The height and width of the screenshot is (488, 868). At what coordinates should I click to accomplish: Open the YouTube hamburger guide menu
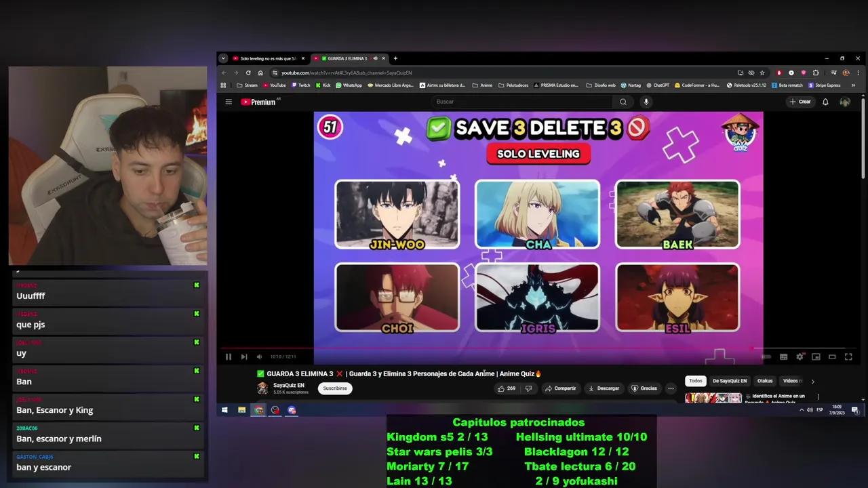229,102
